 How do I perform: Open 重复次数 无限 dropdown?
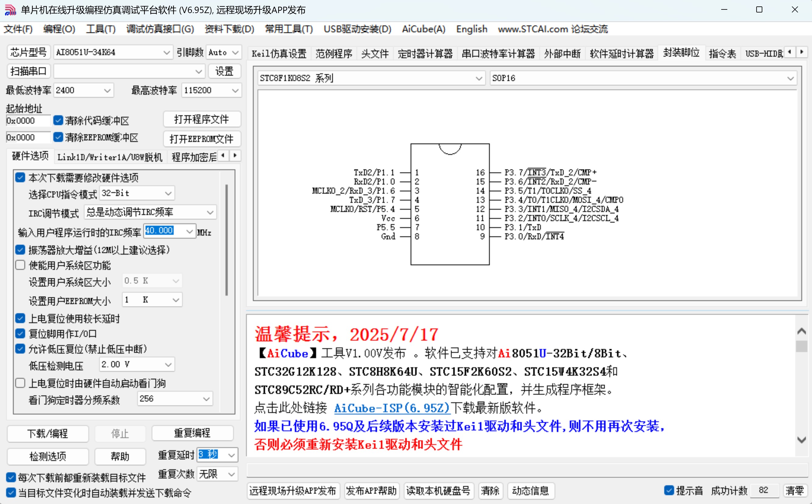(217, 474)
